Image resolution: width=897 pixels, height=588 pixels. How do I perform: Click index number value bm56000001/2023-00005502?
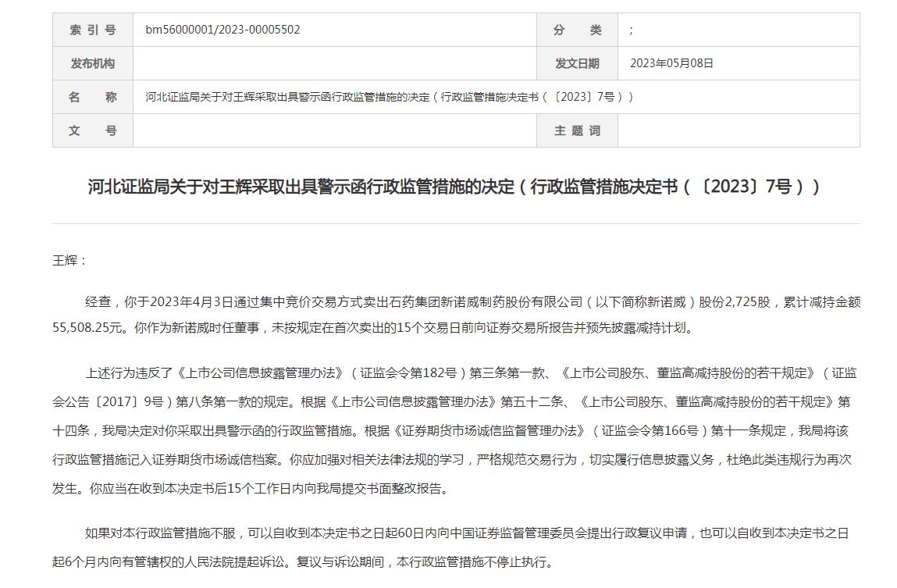tap(222, 30)
